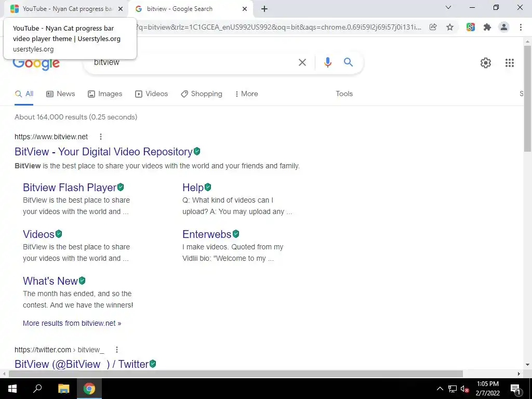The width and height of the screenshot is (532, 399).
Task: Click the share page icon in address bar
Action: click(x=433, y=27)
